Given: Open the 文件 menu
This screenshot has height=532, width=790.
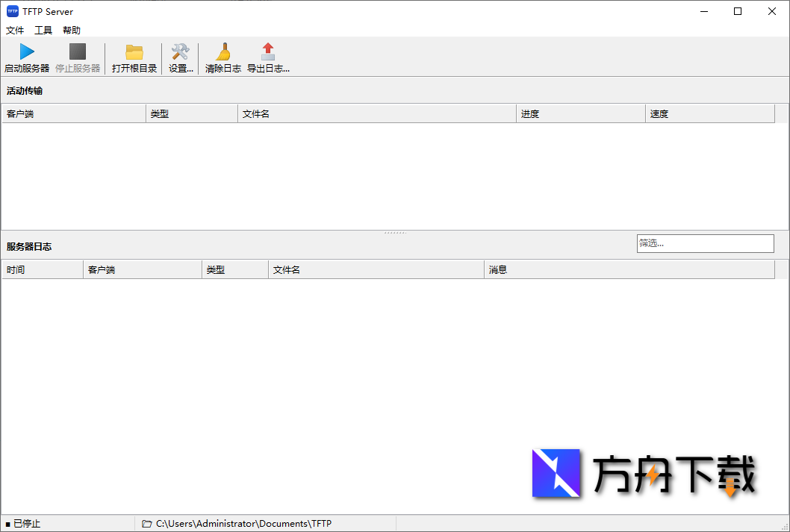Looking at the screenshot, I should pos(15,30).
